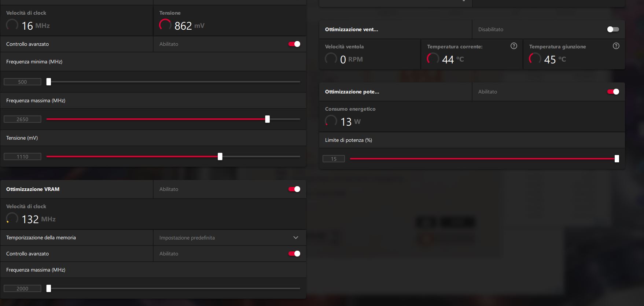Toggle Controllo avanzato above Frequenza minima
644x306 pixels.
294,44
